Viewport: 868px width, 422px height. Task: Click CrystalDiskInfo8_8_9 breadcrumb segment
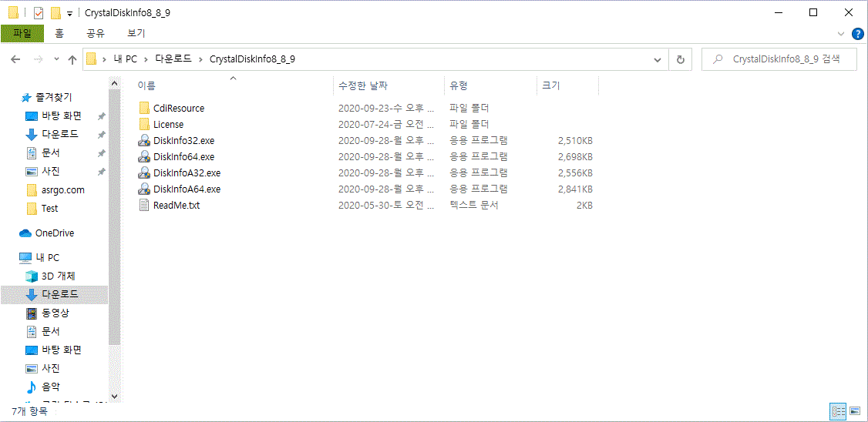[x=252, y=60]
